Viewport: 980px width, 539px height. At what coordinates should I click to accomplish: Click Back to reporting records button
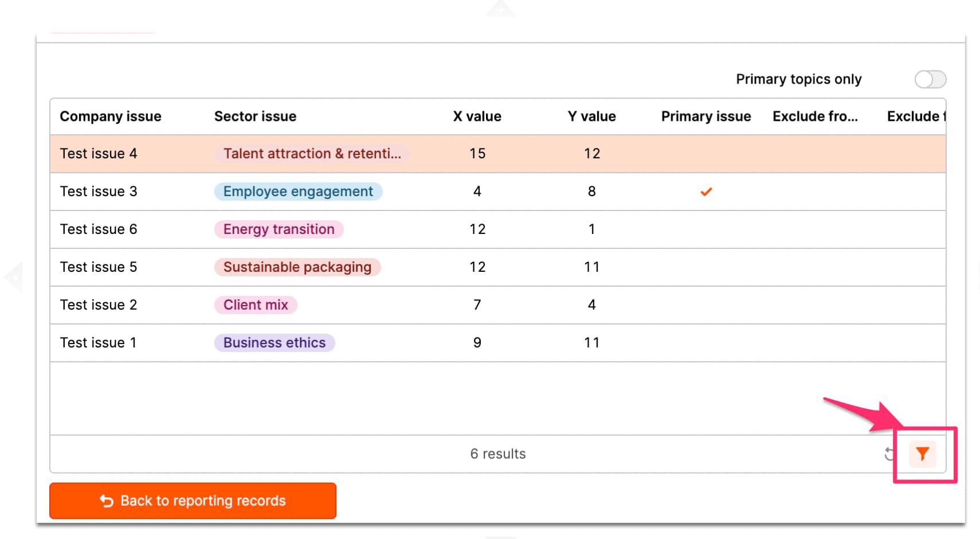point(193,501)
